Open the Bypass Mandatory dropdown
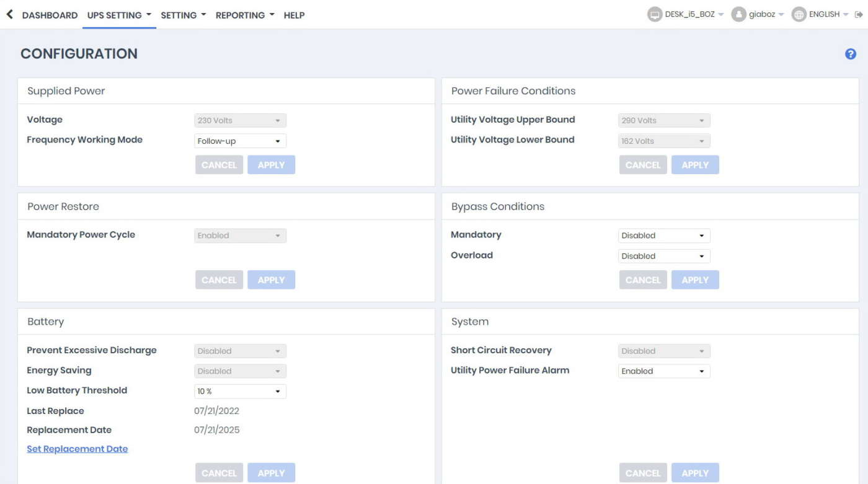868x484 pixels. (664, 235)
